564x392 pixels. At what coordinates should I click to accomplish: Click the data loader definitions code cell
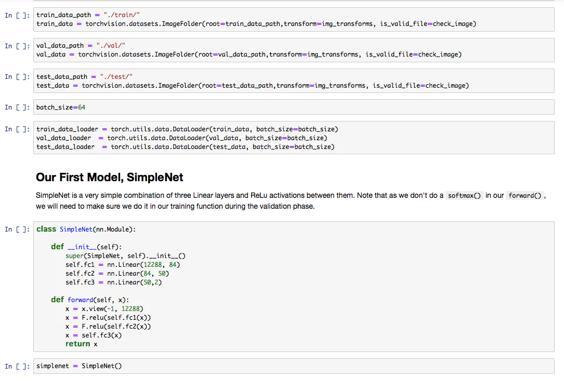(x=294, y=138)
